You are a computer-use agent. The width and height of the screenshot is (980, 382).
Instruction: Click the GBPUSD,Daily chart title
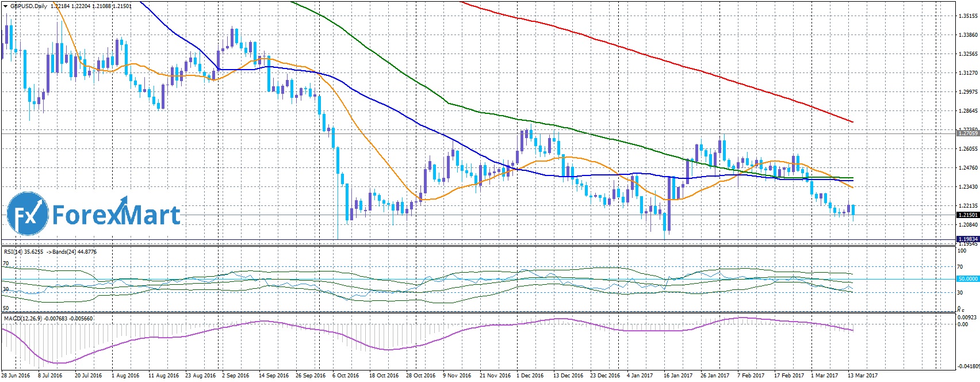click(x=29, y=6)
